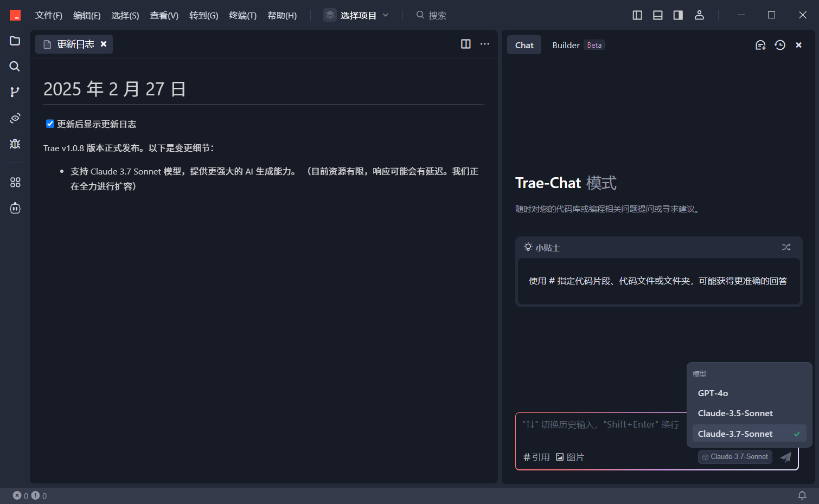
Task: Close the 更新日志 tab
Action: pyautogui.click(x=104, y=44)
